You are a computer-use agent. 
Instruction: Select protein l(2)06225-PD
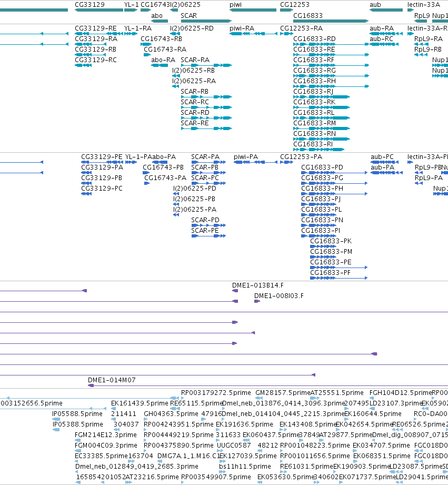176,194
